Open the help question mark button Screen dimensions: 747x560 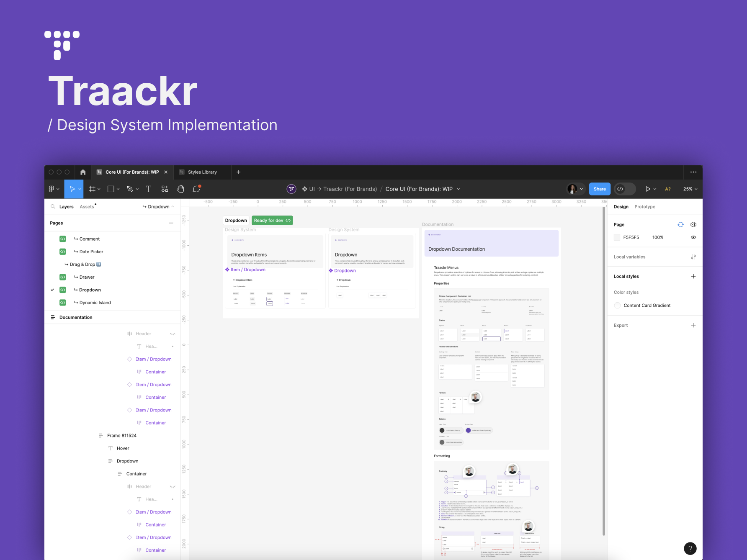pyautogui.click(x=690, y=548)
